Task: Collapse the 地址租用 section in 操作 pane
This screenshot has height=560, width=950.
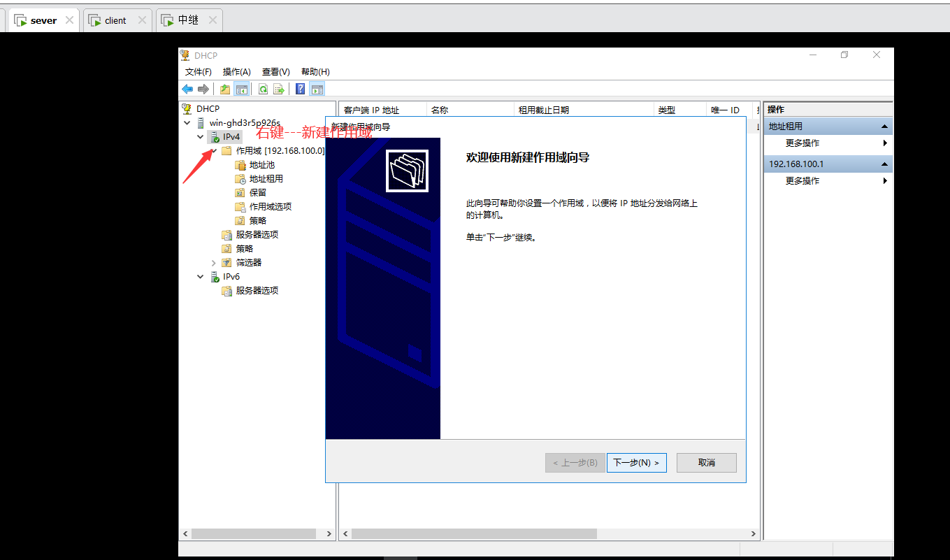Action: click(x=884, y=127)
